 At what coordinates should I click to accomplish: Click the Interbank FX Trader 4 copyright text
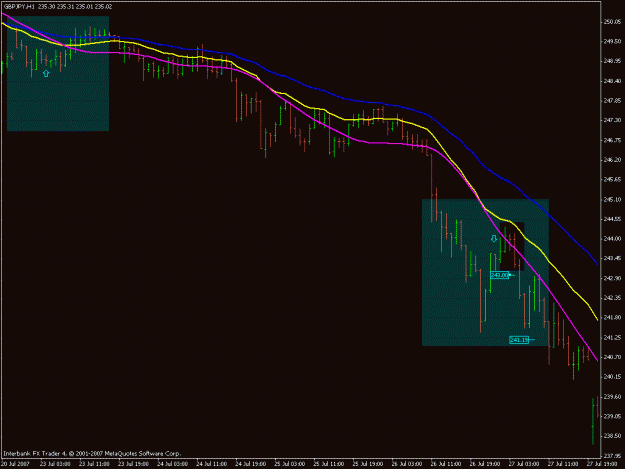point(92,453)
